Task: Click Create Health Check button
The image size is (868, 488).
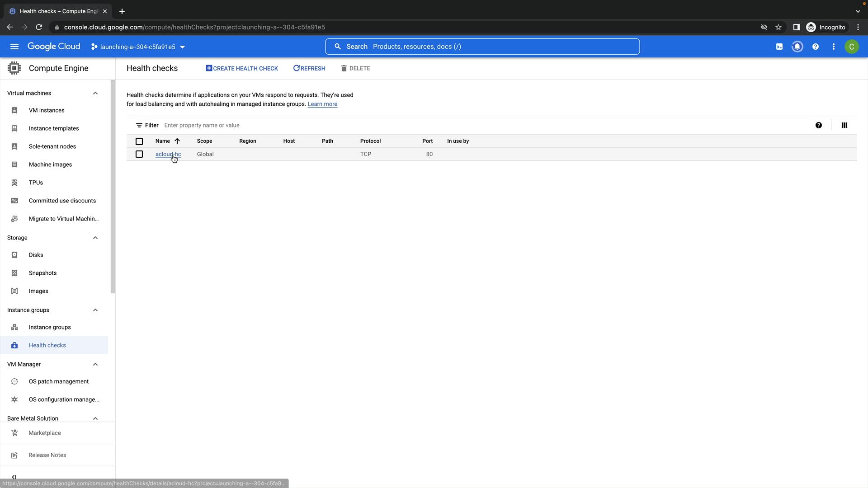Action: click(x=242, y=68)
